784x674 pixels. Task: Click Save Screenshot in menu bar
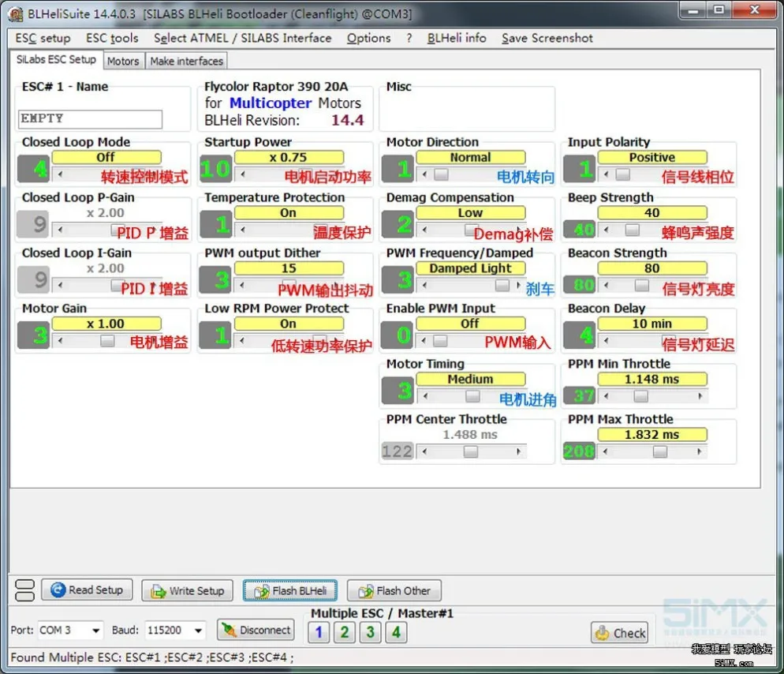click(x=547, y=38)
